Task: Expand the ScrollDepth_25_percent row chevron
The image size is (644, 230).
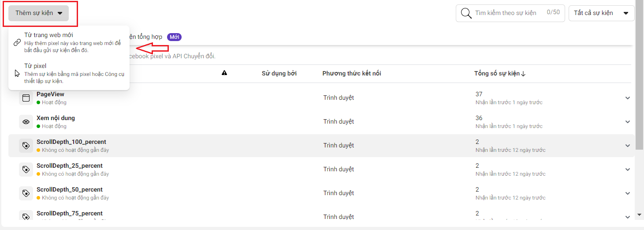Action: tap(628, 170)
